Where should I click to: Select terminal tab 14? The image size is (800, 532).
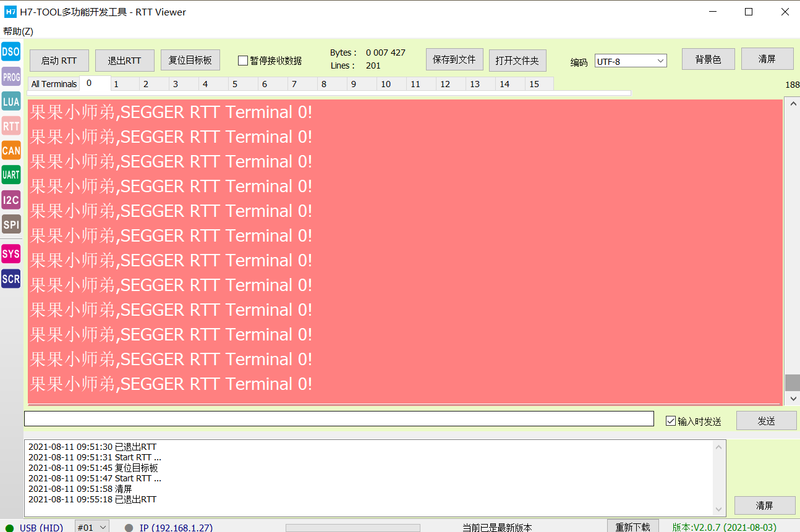pyautogui.click(x=511, y=84)
